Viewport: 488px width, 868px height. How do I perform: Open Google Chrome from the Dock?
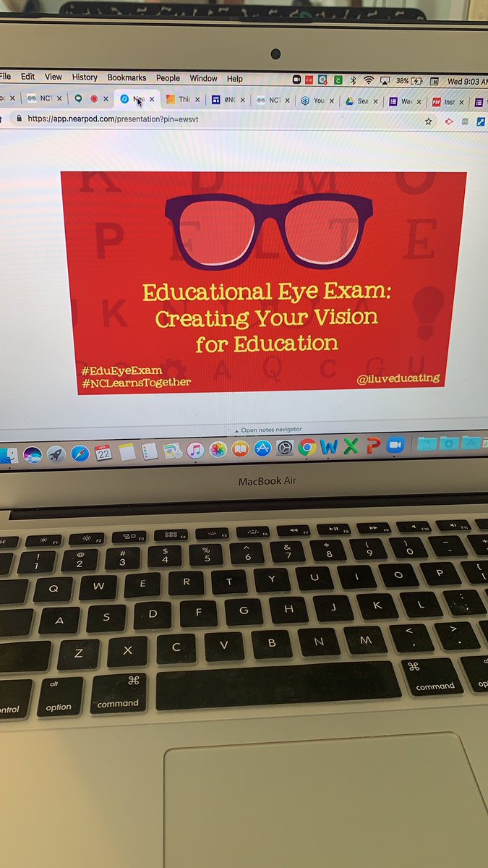(307, 448)
